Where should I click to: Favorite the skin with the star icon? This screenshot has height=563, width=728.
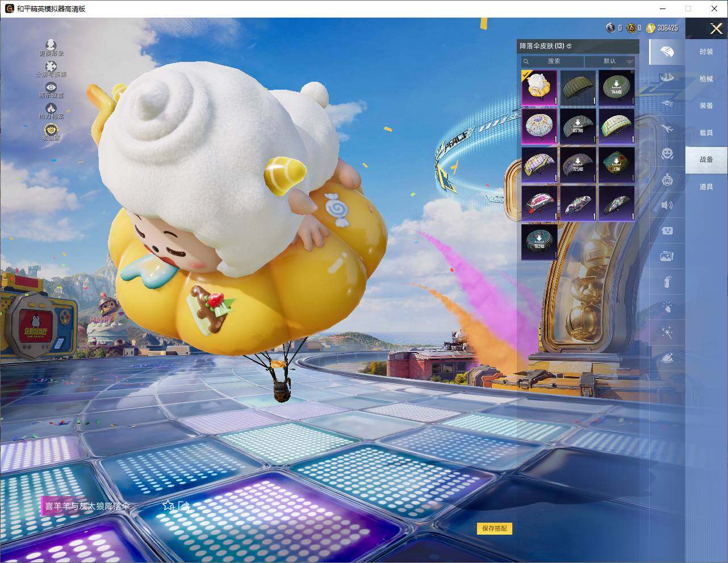[168, 505]
